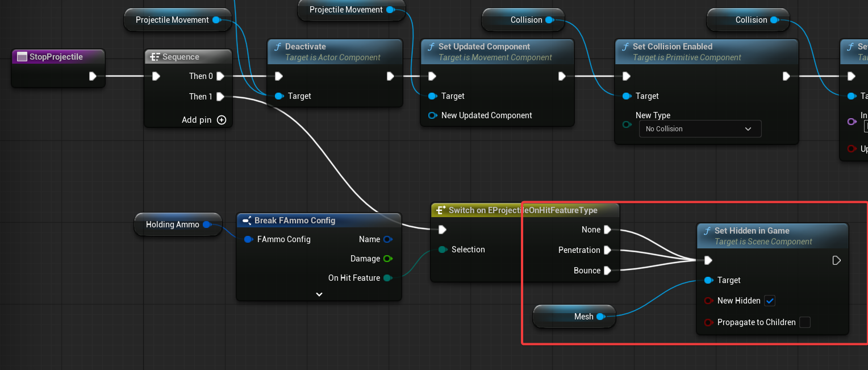Expand the Break FAmmo Config node chevron

click(x=319, y=294)
